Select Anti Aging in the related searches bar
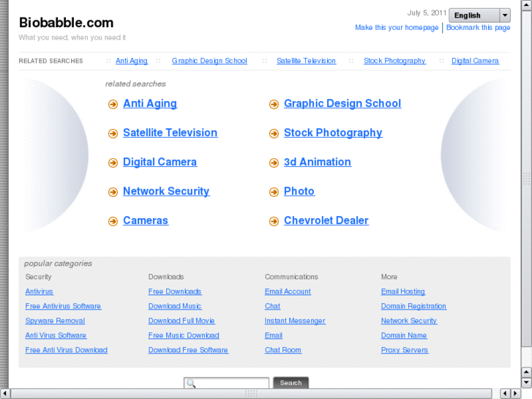The width and height of the screenshot is (532, 399). (132, 61)
